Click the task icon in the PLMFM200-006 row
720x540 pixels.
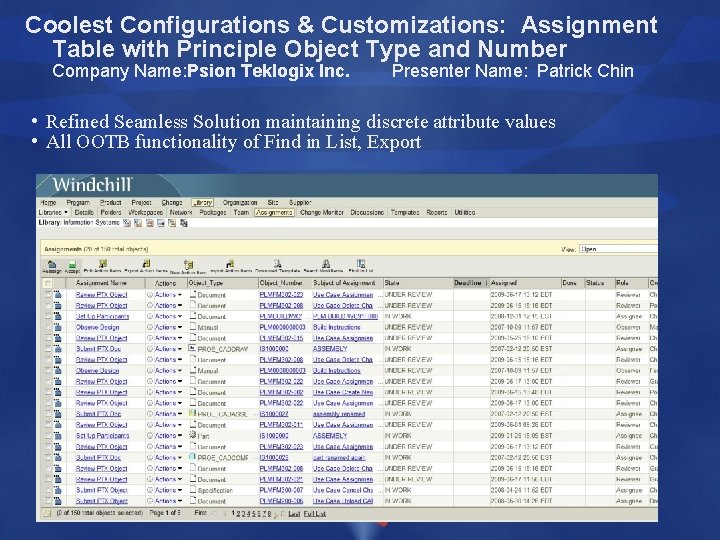57,501
